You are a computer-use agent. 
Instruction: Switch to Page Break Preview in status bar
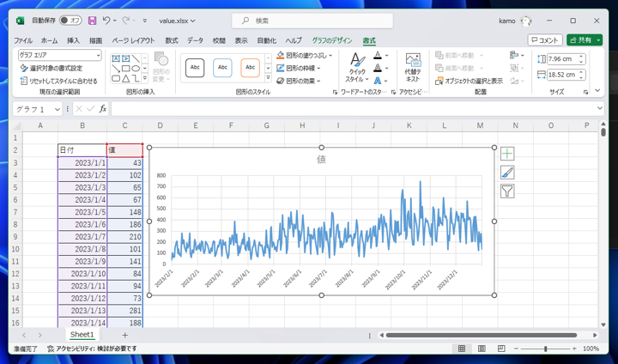[x=500, y=349]
